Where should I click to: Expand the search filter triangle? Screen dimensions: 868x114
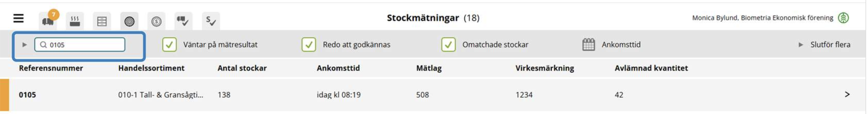pos(24,44)
